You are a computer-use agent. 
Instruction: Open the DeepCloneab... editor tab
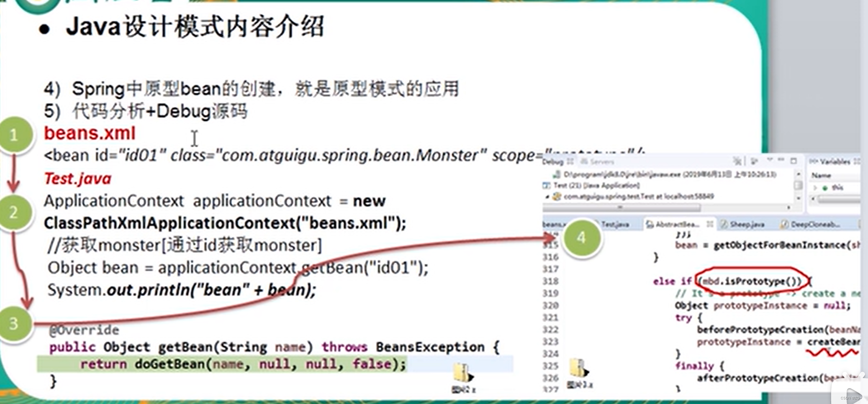click(x=811, y=225)
